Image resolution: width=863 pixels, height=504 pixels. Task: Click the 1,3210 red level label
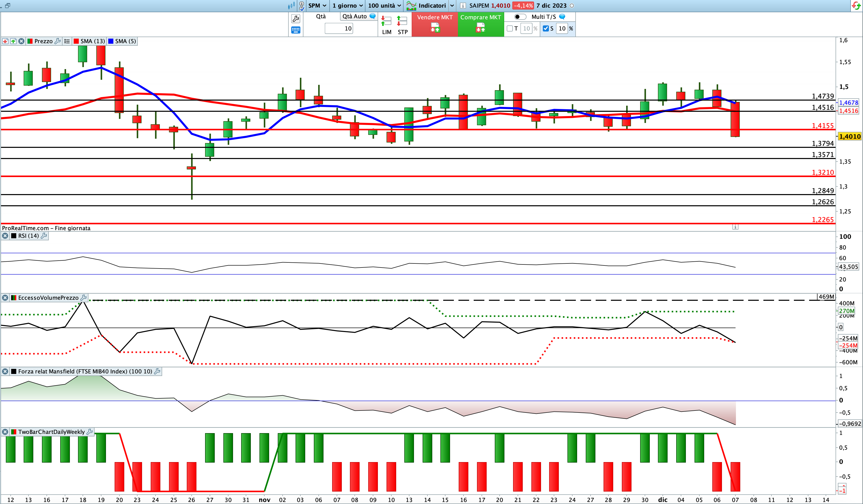click(823, 172)
